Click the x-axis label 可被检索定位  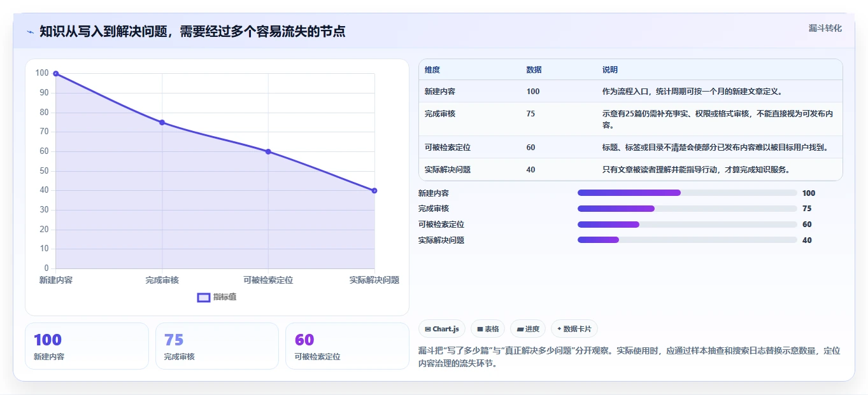[268, 280]
